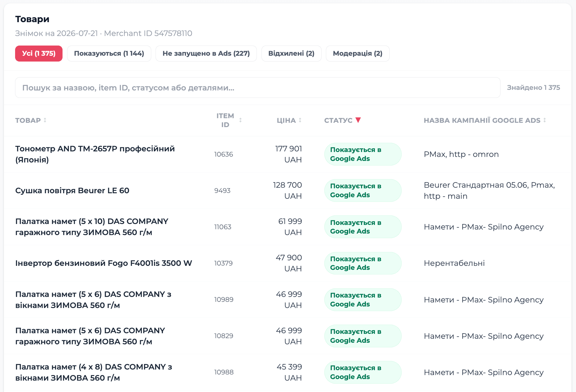Toggle Статус descending sort red triangle
The width and height of the screenshot is (576, 392).
point(358,120)
